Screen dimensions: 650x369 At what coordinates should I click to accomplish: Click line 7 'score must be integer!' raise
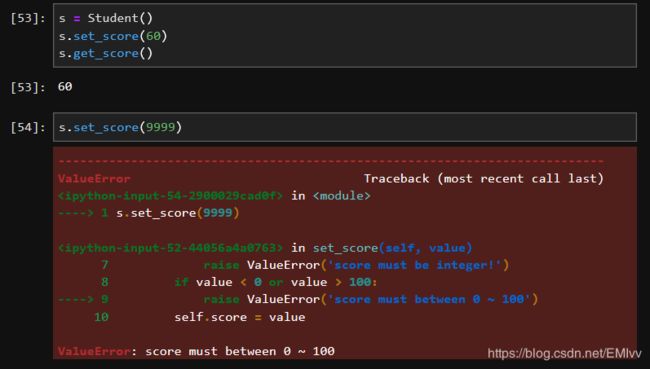(x=305, y=265)
